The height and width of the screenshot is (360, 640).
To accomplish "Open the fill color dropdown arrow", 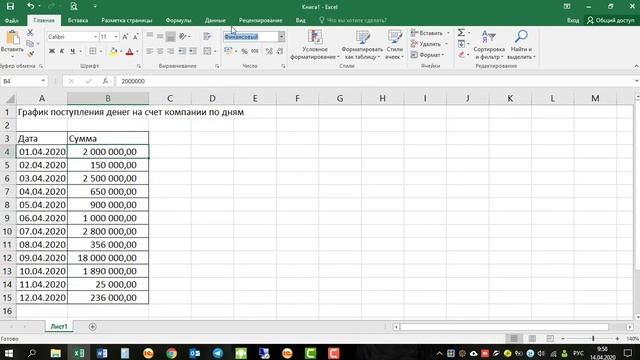I will click(x=122, y=51).
